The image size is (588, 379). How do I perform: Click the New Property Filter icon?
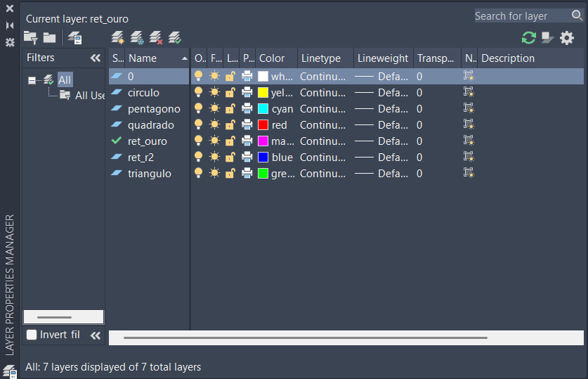coord(30,38)
